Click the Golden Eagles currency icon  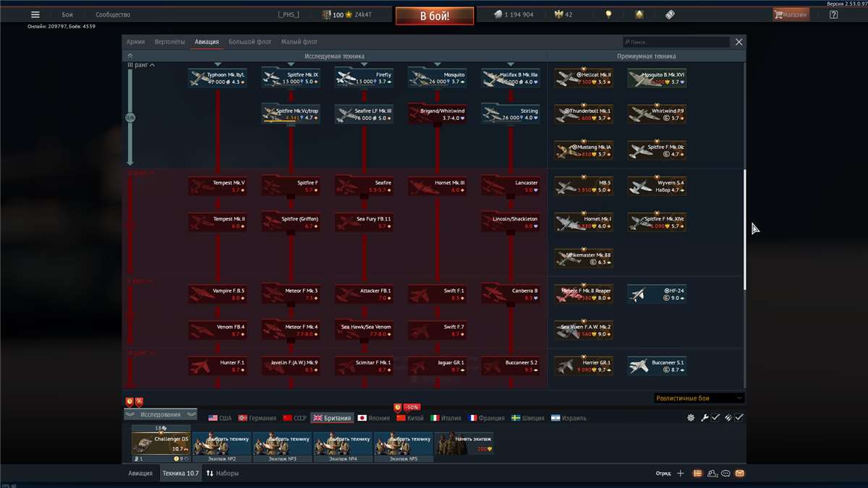point(561,12)
